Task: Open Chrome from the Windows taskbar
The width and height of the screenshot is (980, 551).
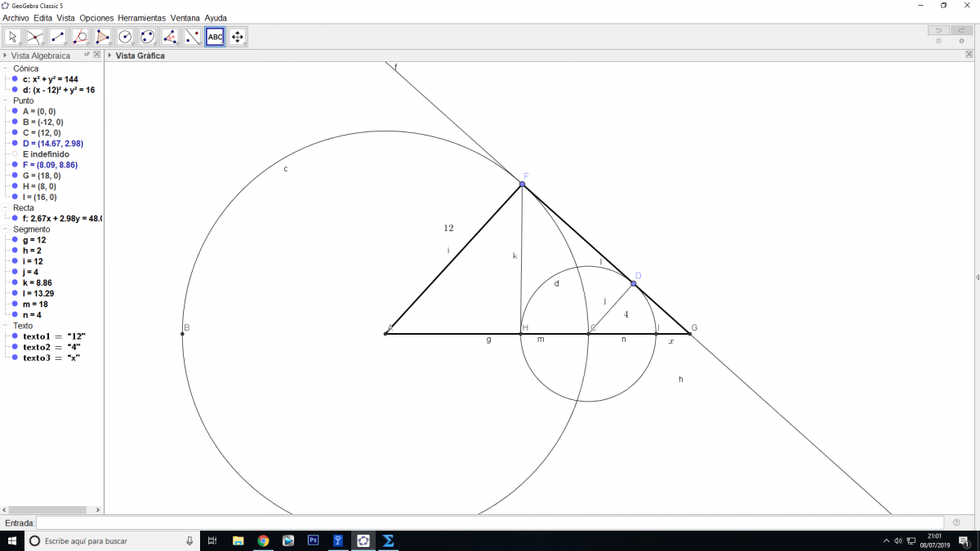Action: [263, 540]
